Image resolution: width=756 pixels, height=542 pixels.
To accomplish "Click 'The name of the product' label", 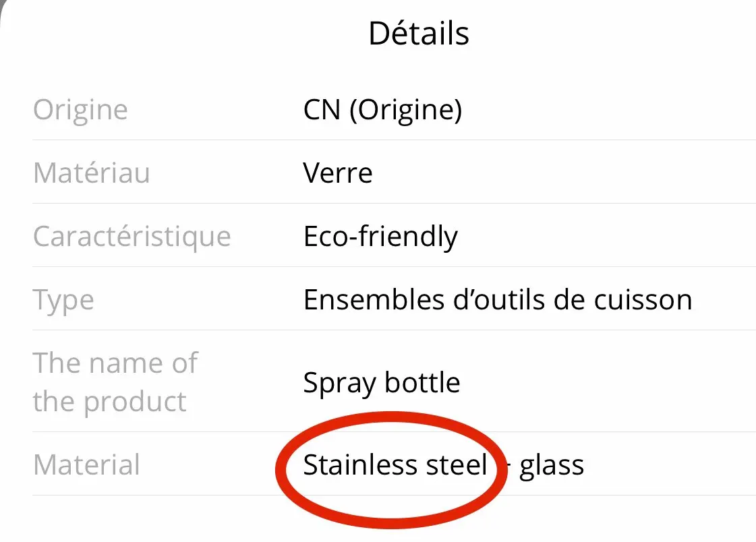I will [115, 382].
